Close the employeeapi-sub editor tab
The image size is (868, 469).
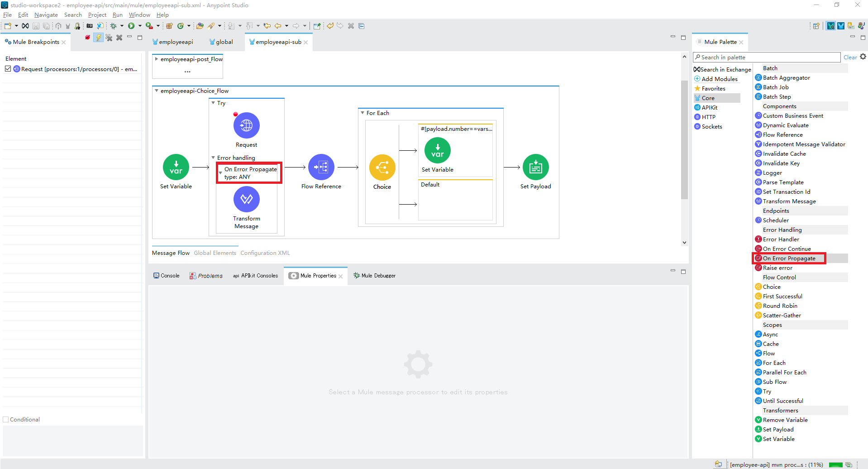[x=306, y=42]
